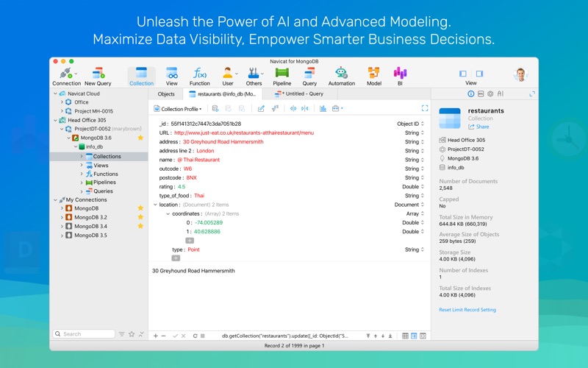Expand the Views node
Viewport: 588px width, 368px height.
[x=82, y=165]
